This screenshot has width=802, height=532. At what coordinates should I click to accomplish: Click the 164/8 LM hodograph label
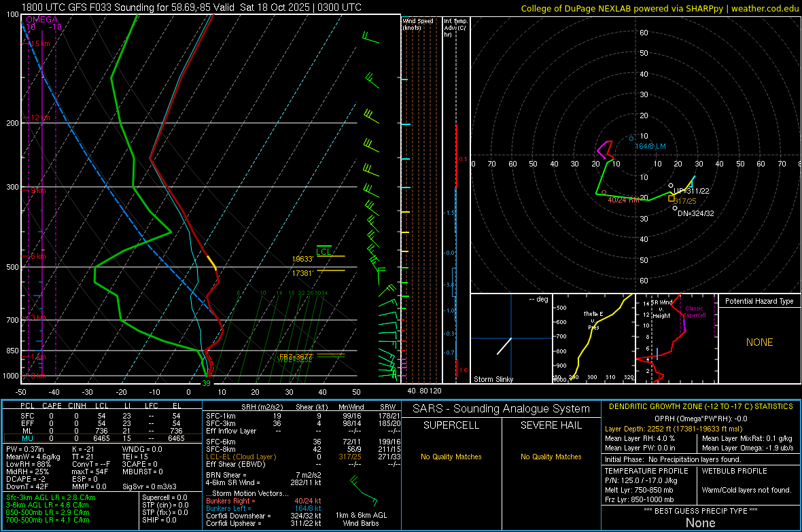(650, 146)
